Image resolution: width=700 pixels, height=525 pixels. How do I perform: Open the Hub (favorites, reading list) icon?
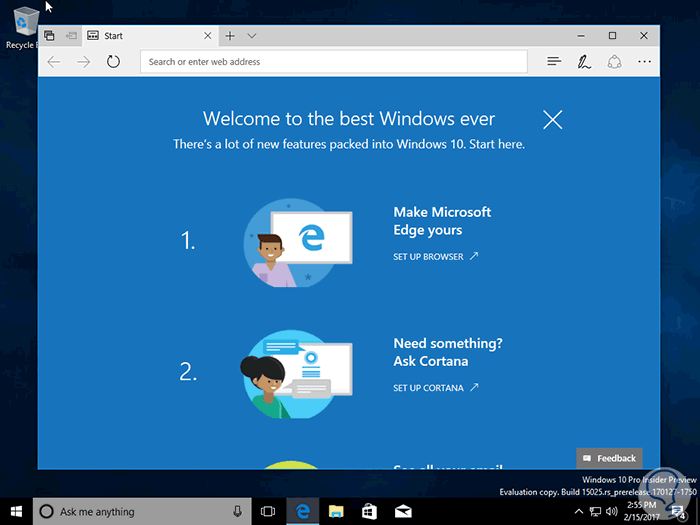tap(554, 62)
